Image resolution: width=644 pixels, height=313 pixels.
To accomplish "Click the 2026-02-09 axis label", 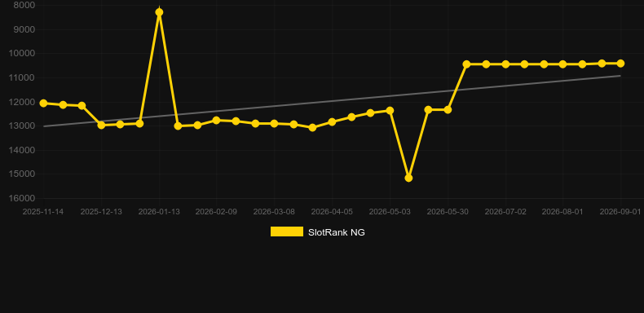I will pyautogui.click(x=216, y=212).
